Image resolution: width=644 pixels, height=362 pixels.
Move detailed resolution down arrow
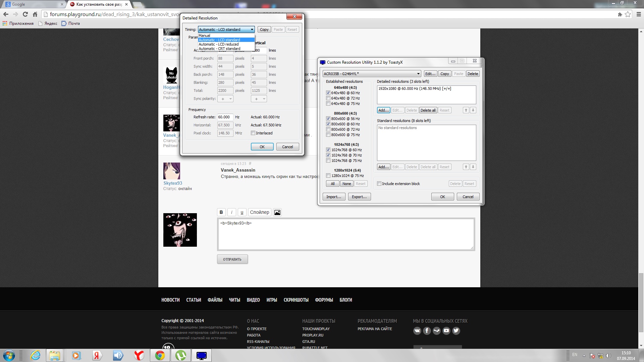(473, 110)
